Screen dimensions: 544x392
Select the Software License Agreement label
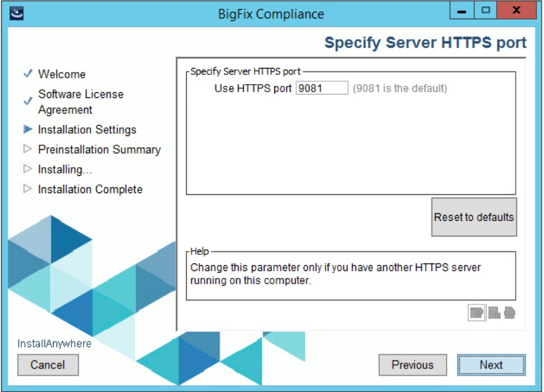pos(81,101)
